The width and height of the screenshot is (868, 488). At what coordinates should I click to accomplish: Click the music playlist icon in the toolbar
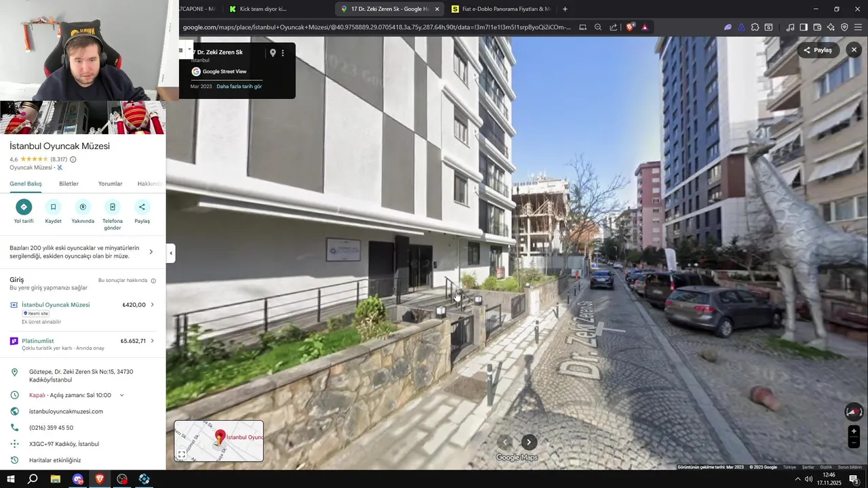coord(790,27)
